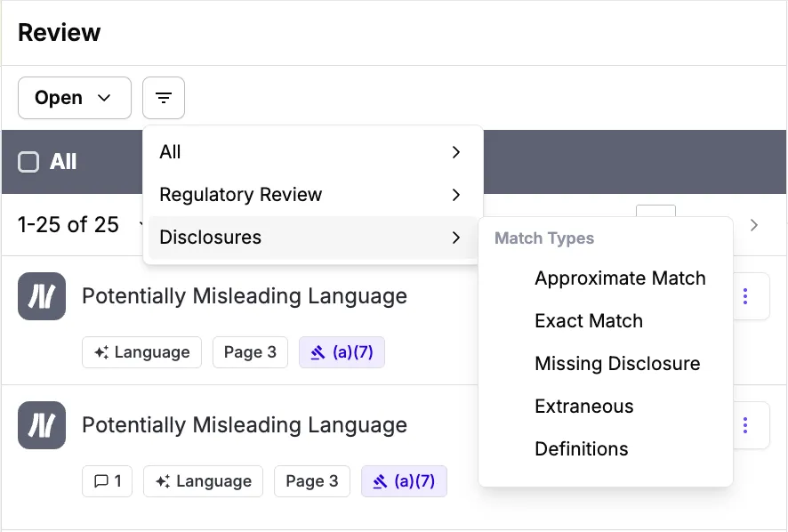The image size is (788, 532).
Task: Expand the Regulatory Review submenu
Action: [312, 195]
